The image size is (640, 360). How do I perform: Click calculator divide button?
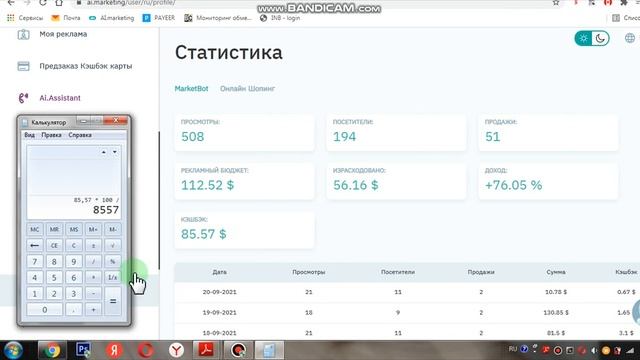click(x=93, y=262)
